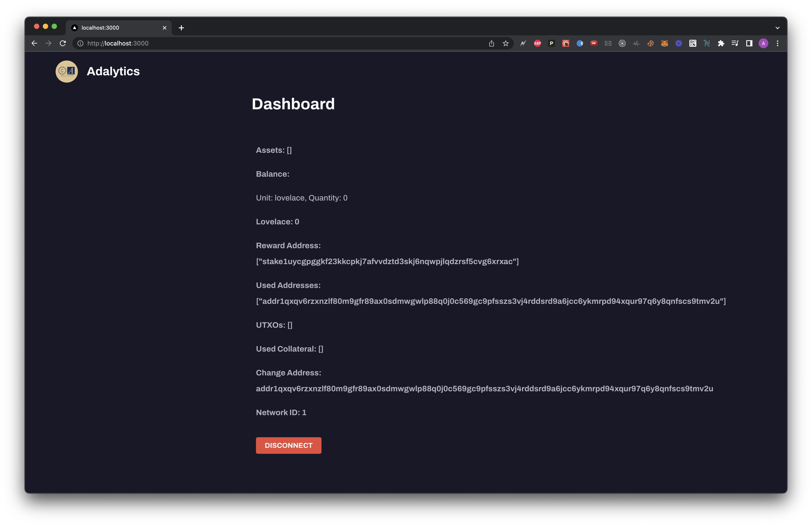Bookmark this page with the star icon
Image resolution: width=812 pixels, height=526 pixels.
[506, 43]
